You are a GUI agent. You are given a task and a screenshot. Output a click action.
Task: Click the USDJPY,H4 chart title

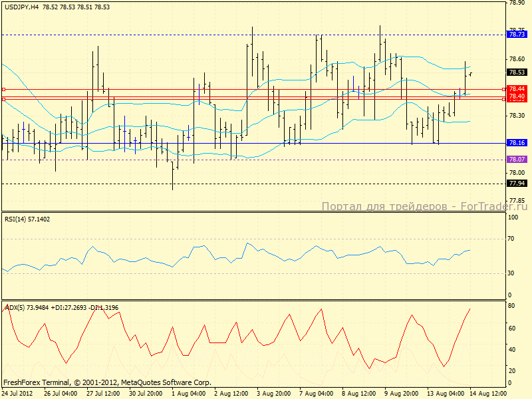tap(21, 6)
